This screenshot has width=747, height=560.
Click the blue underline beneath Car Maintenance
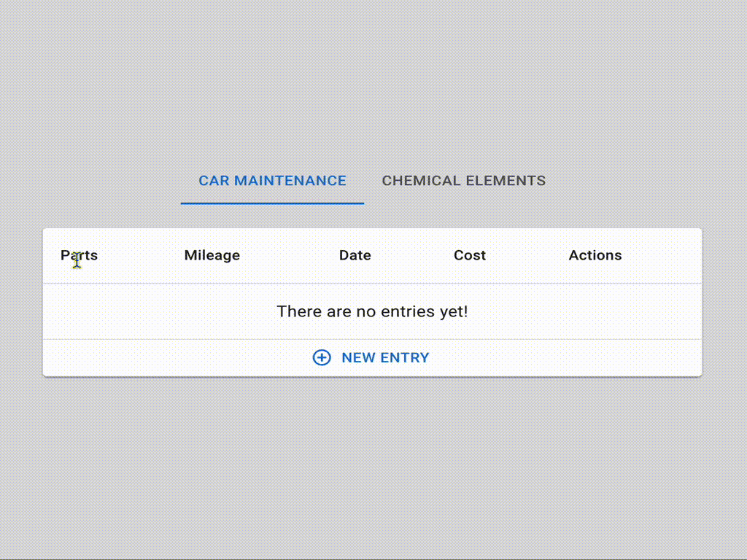273,203
